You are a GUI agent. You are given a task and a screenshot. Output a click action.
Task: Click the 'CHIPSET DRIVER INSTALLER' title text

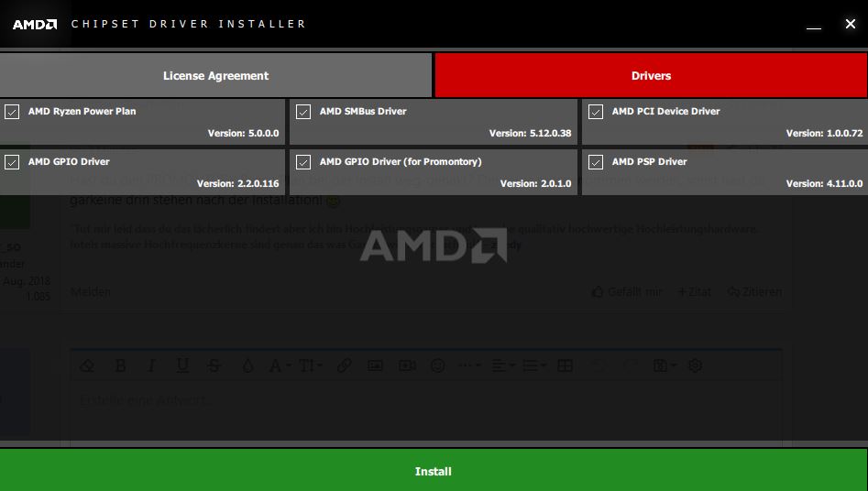189,24
